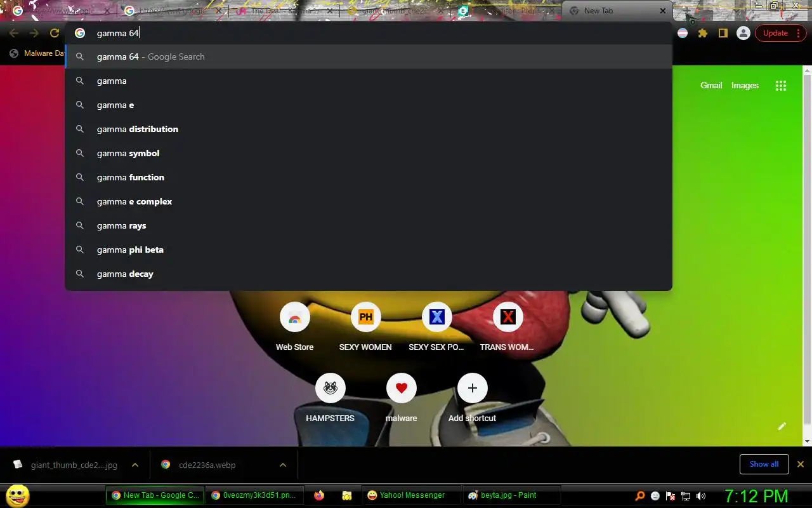This screenshot has height=508, width=812.
Task: Click the tray volume speaker icon
Action: click(701, 496)
